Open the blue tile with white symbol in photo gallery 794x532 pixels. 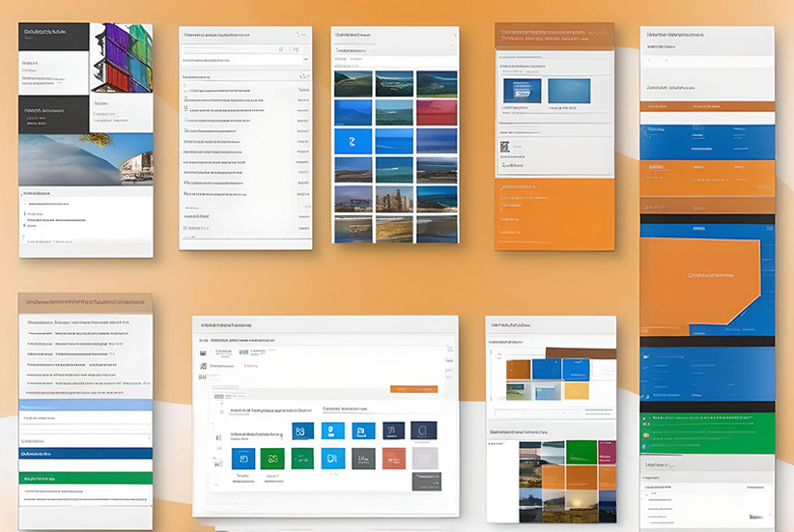pyautogui.click(x=353, y=142)
